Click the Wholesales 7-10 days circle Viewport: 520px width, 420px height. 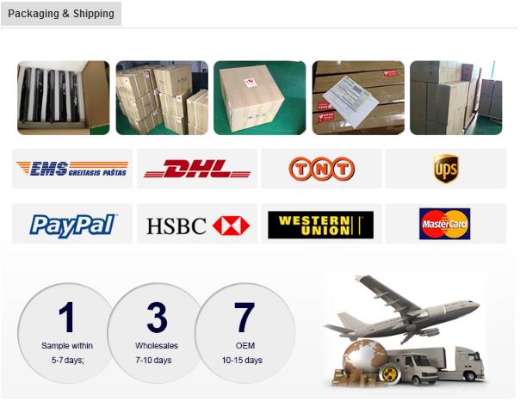156,333
